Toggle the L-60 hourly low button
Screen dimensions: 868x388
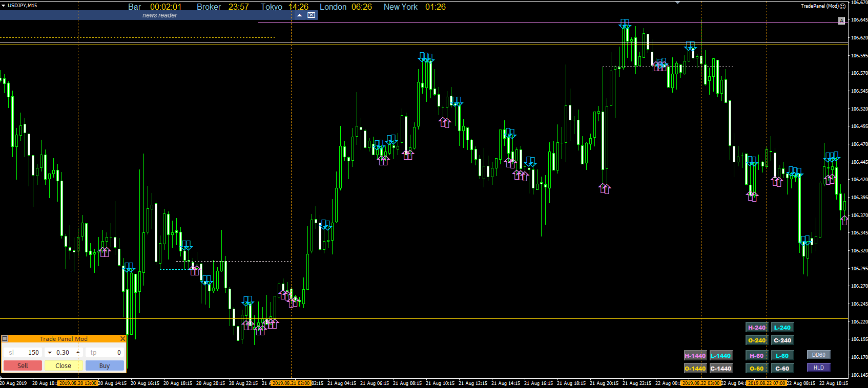click(782, 356)
